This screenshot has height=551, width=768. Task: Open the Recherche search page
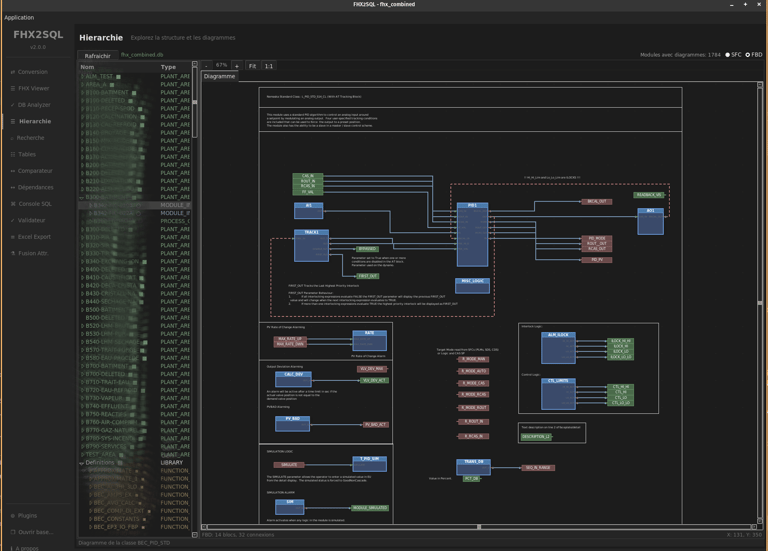(x=30, y=138)
